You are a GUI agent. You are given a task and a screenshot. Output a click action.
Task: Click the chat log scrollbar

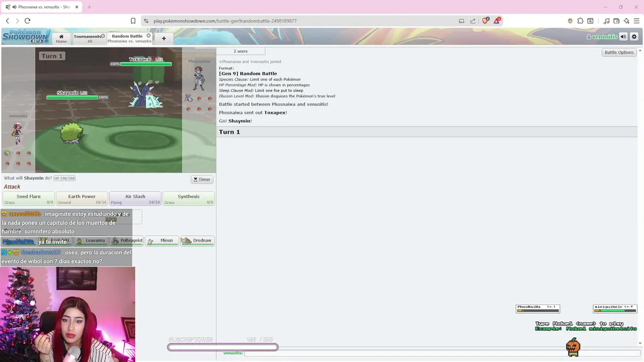click(x=640, y=196)
